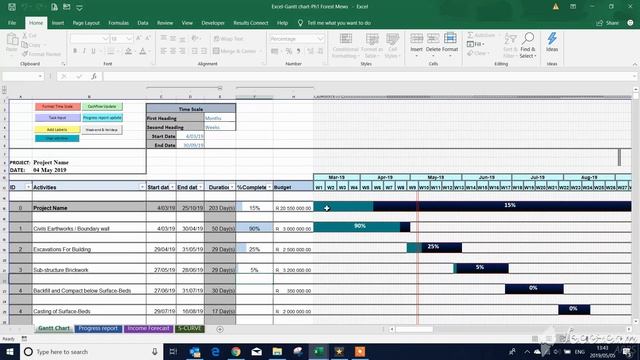
Task: Click the AutoSum sigma icon
Action: pyautogui.click(x=470, y=36)
